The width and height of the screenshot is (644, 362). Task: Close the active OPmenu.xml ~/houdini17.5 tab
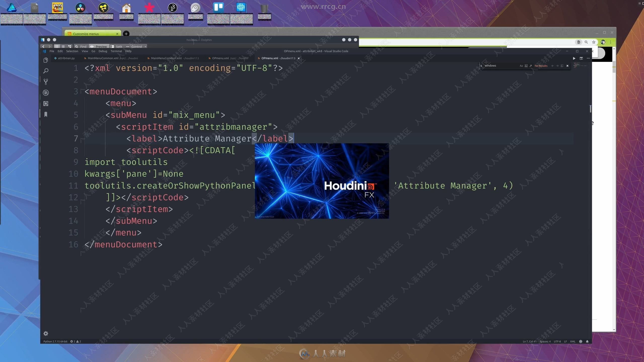(299, 58)
